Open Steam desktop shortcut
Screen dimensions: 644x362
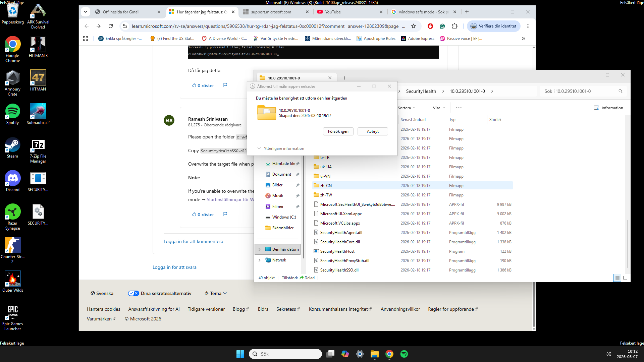point(13,147)
